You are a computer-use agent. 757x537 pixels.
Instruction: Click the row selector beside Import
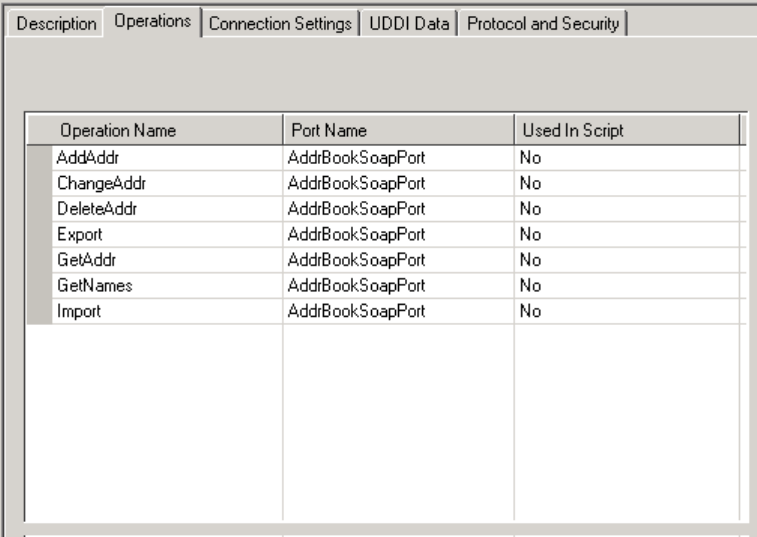click(37, 312)
